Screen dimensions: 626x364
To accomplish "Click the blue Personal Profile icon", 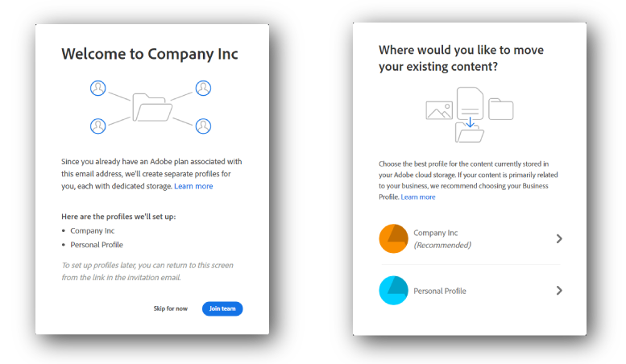I will 394,290.
